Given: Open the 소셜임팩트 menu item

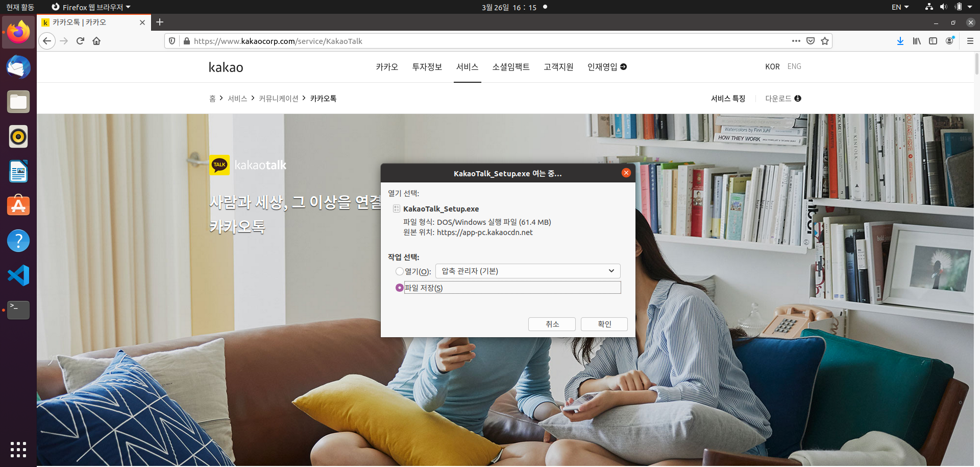Looking at the screenshot, I should (x=511, y=67).
